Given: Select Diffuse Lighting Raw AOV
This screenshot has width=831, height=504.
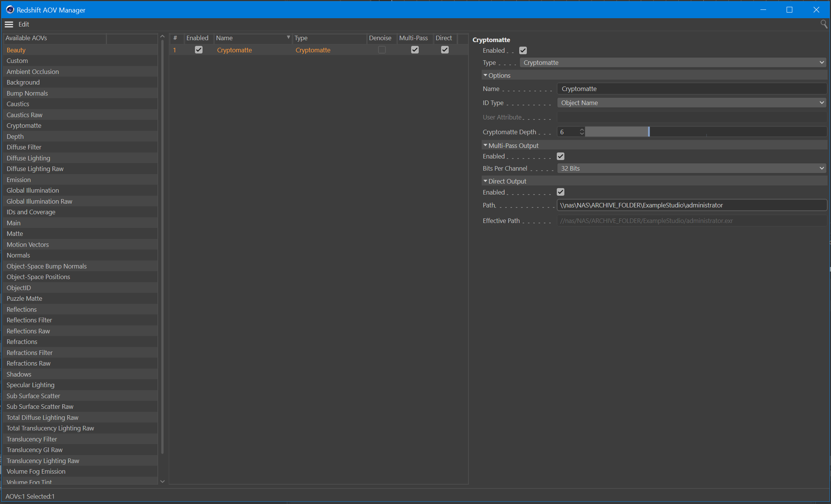Looking at the screenshot, I should pyautogui.click(x=80, y=169).
